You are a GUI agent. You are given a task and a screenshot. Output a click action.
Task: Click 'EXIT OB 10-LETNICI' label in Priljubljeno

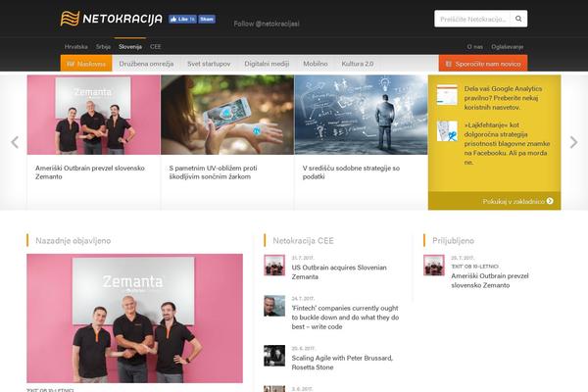[474, 267]
